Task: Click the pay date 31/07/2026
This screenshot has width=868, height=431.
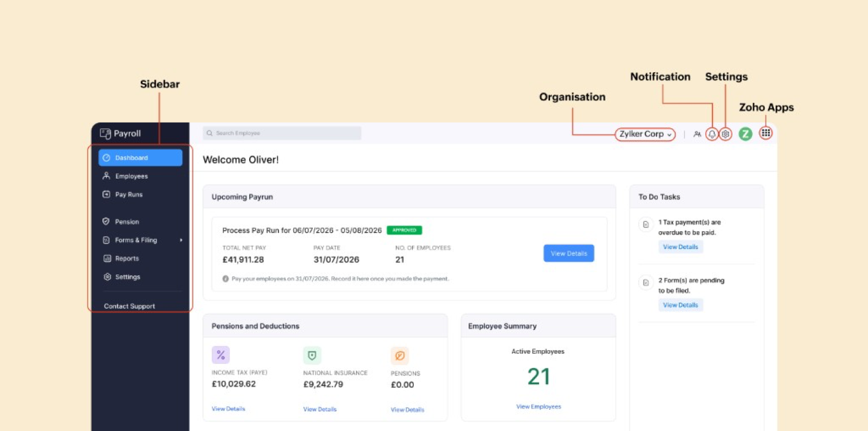Action: [336, 260]
